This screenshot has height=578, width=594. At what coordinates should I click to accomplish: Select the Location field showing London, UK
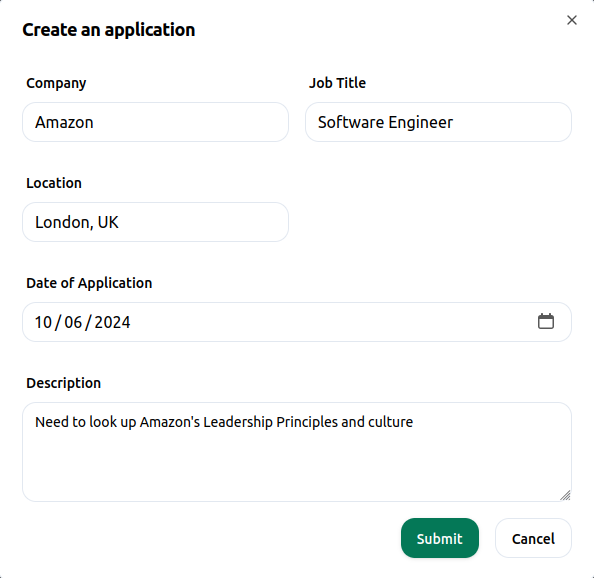pos(155,222)
